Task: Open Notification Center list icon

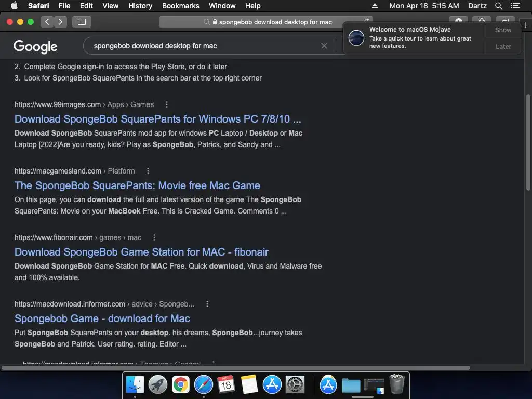Action: coord(515,6)
